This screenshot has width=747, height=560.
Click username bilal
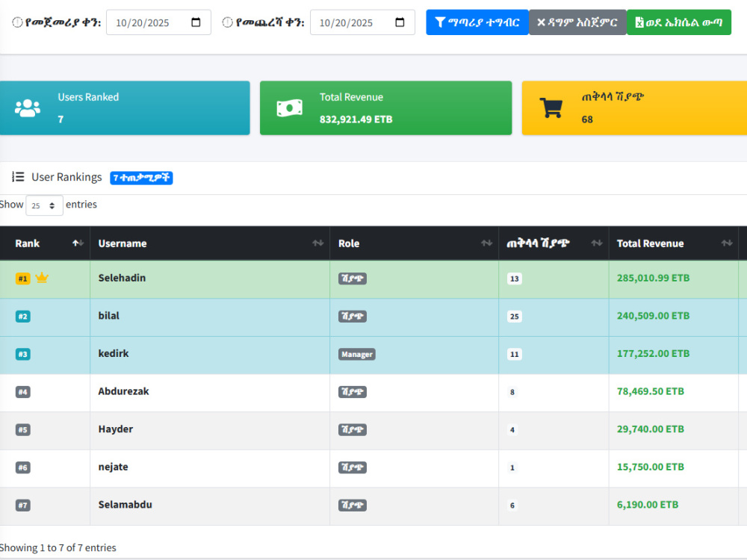point(108,316)
